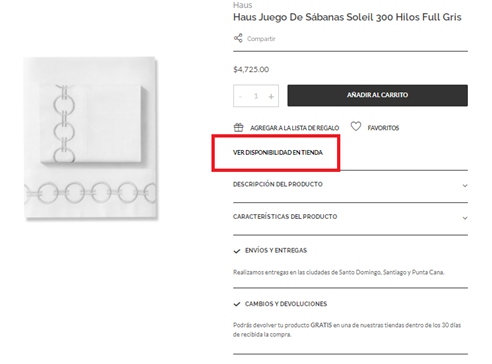Expand Descripción del Producto chevron
492x364 pixels.
[465, 185]
